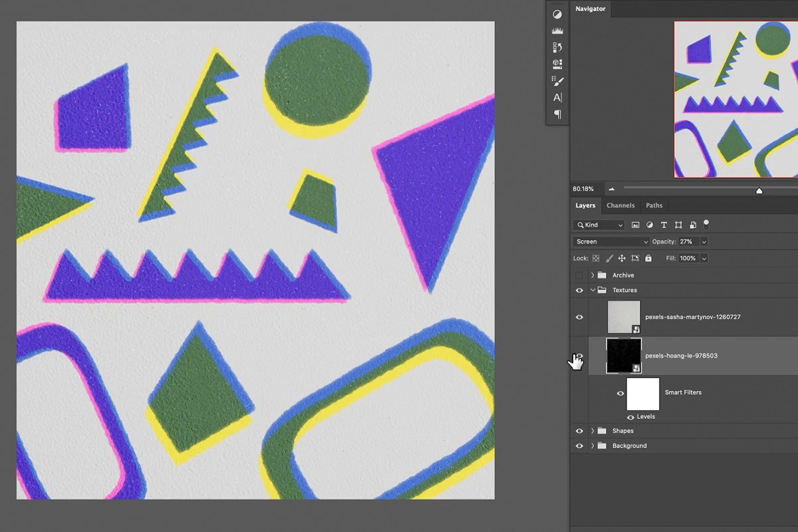
Task: Open the Libraries panel icon with cube
Action: pos(557,64)
